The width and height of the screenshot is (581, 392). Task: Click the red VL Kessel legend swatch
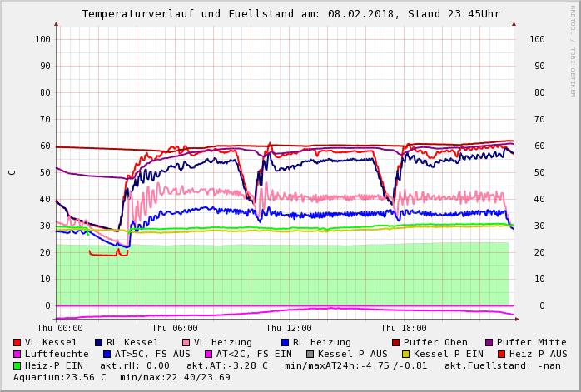tap(17, 342)
